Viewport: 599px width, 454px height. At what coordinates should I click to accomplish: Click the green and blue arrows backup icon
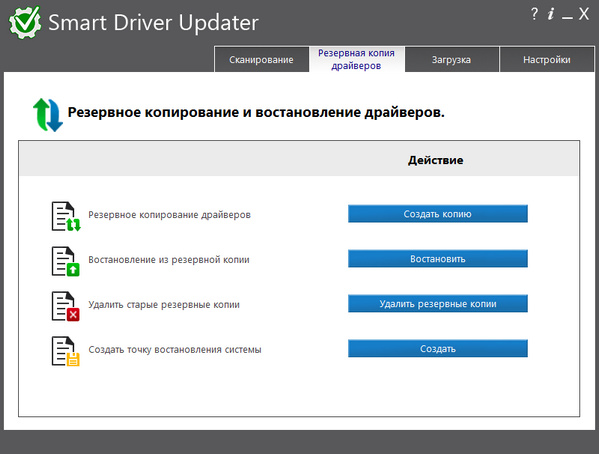(48, 115)
